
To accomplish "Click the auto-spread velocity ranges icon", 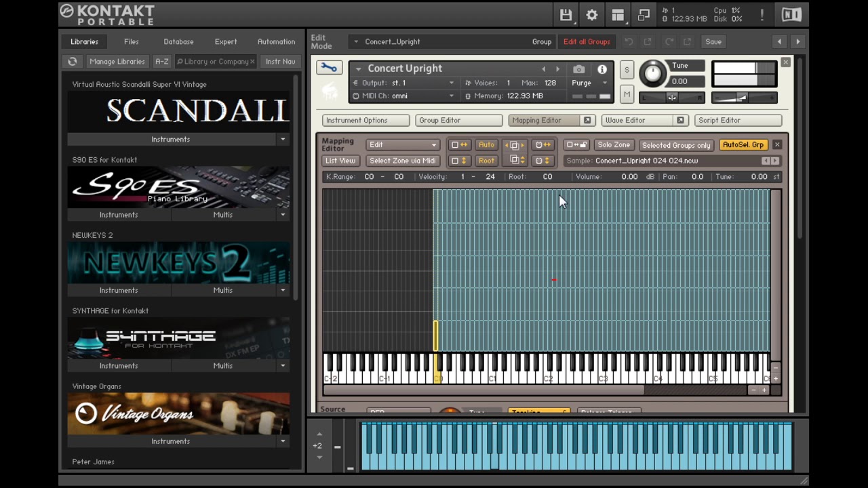I will (459, 161).
